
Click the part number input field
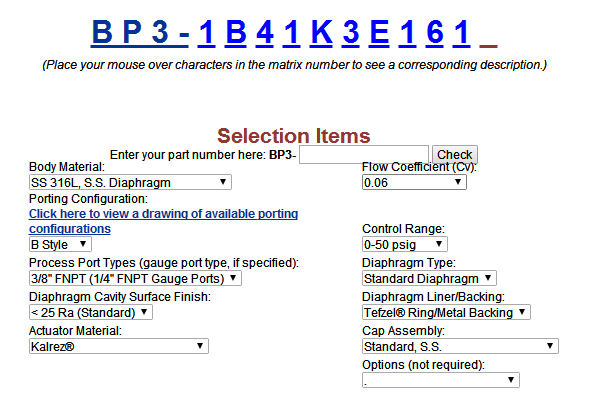point(364,154)
